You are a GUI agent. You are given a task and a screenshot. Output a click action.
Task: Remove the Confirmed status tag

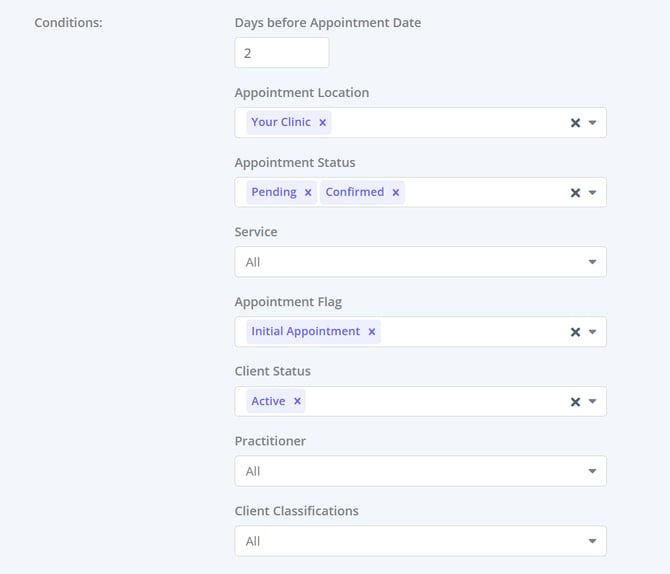[x=396, y=193]
